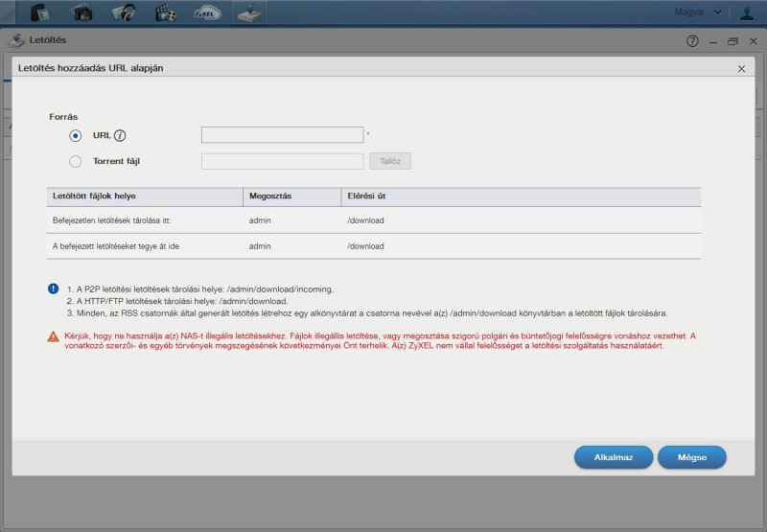Focus the Torrent file path field
The height and width of the screenshot is (532, 767).
pos(282,161)
